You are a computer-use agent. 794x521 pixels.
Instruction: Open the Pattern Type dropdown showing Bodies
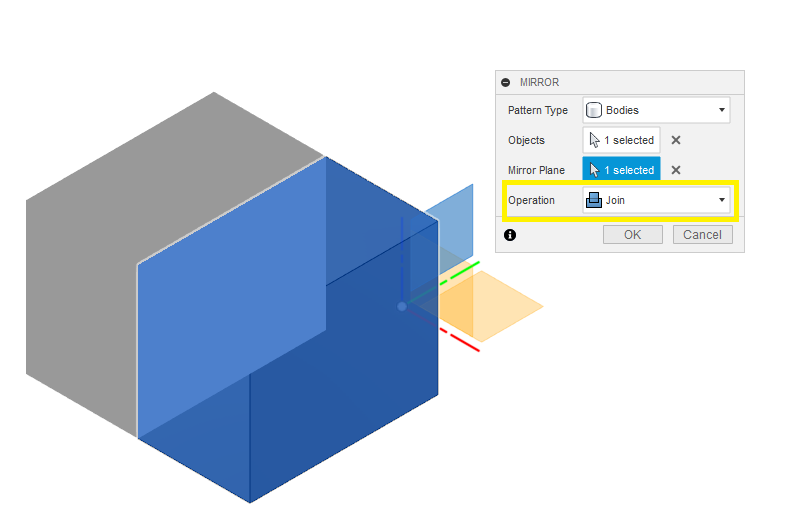pyautogui.click(x=656, y=110)
